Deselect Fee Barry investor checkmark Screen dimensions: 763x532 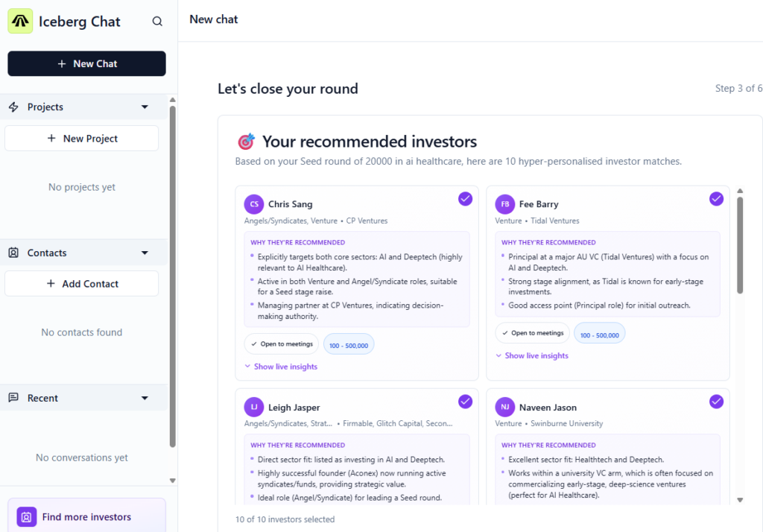pos(716,198)
